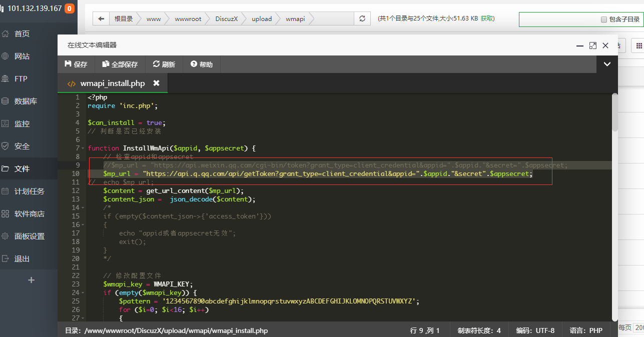The image size is (644, 337).
Task: Change the 制表符长度 tab size setting
Action: click(479, 330)
